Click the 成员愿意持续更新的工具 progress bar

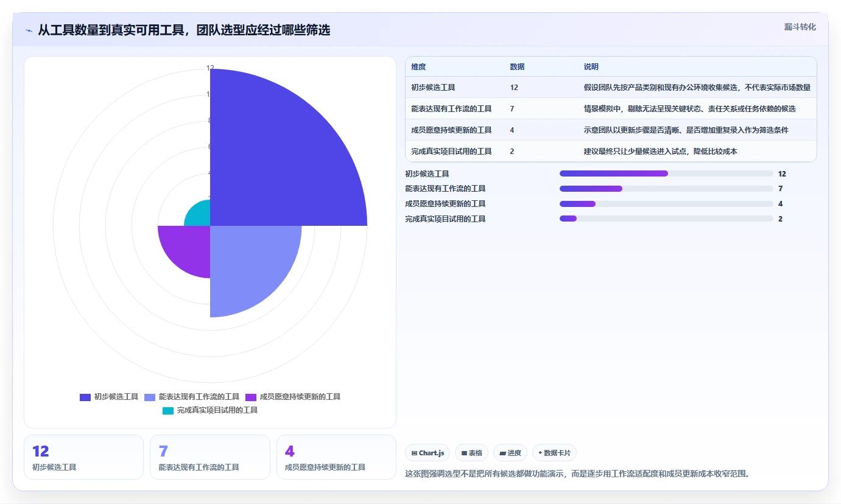(666, 204)
